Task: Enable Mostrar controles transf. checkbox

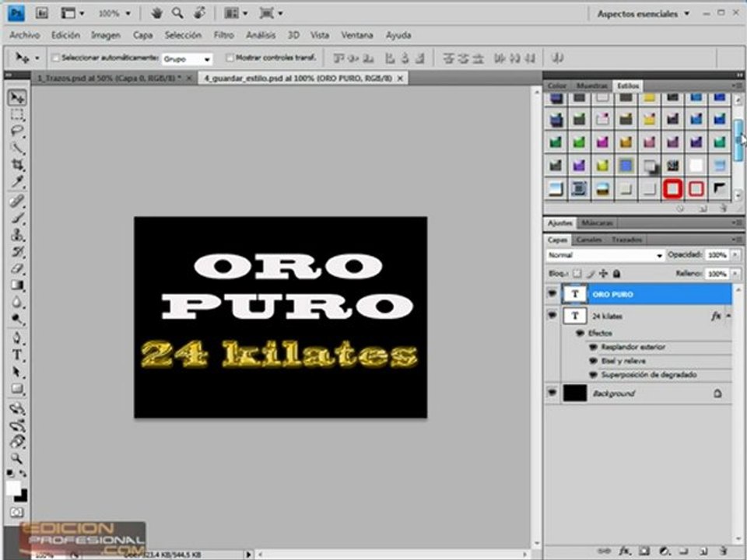Action: click(x=230, y=58)
